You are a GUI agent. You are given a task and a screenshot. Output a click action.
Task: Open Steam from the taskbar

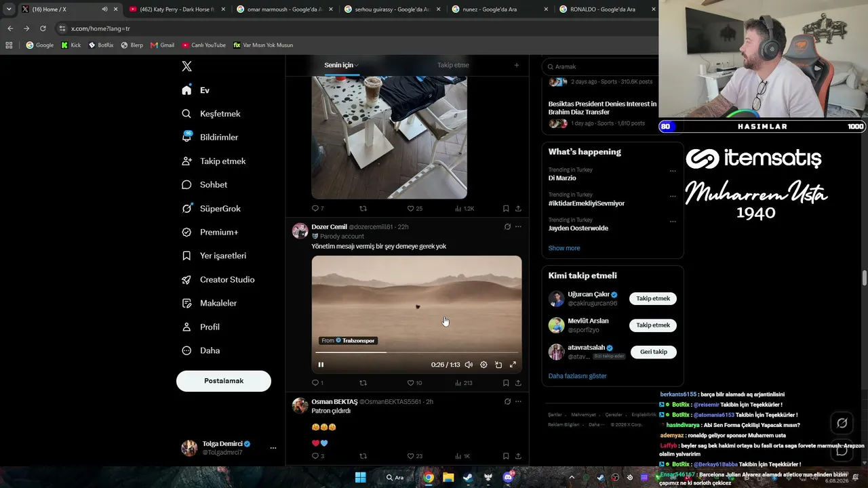point(468,477)
